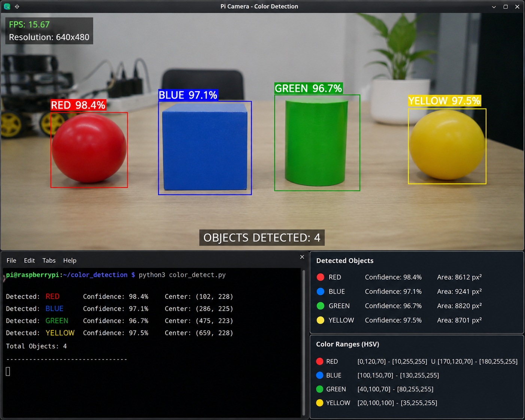The image size is (525, 420).
Task: Click the GREEN 96.7% detection label
Action: tap(309, 88)
